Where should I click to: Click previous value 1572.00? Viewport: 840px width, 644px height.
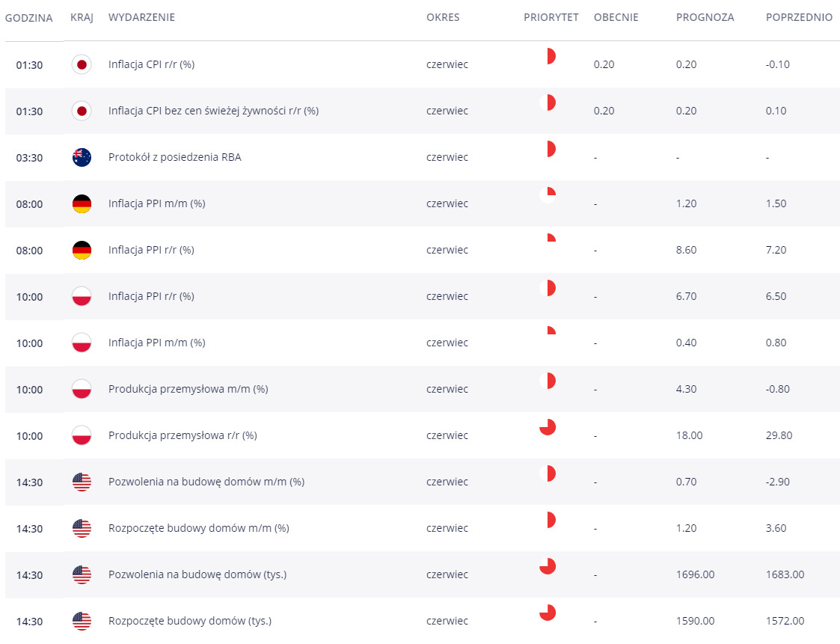pos(785,621)
